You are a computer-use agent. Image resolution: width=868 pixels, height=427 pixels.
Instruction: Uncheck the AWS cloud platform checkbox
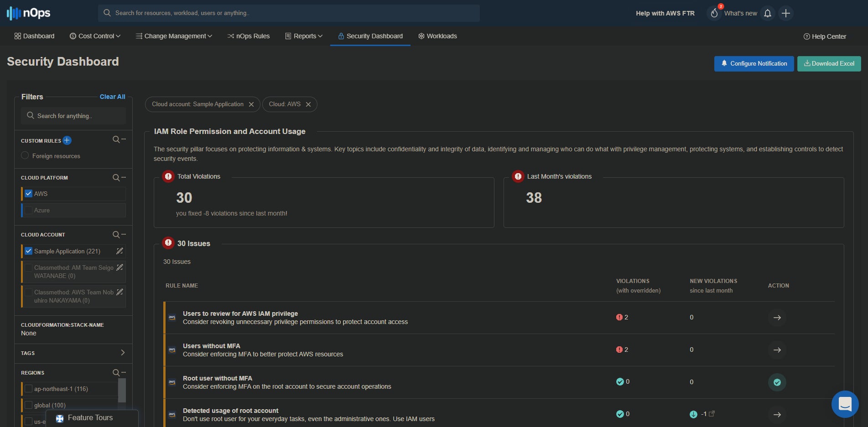point(29,194)
